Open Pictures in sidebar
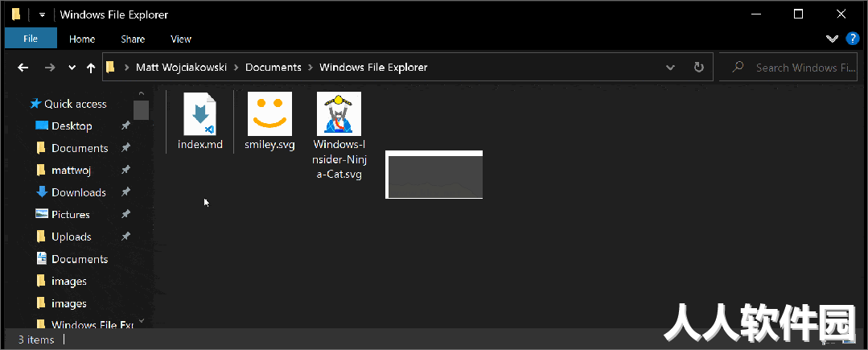The height and width of the screenshot is (350, 868). [x=70, y=215]
